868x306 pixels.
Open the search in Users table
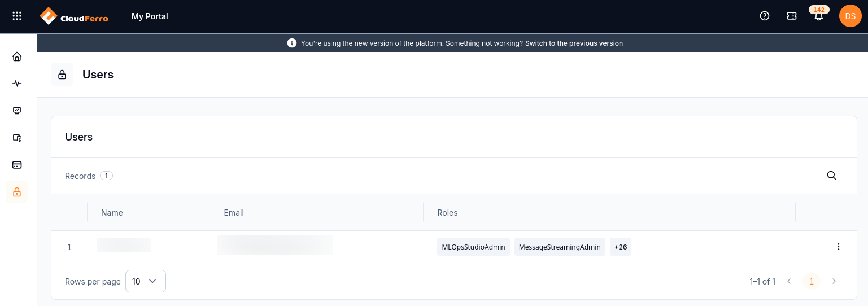(832, 176)
